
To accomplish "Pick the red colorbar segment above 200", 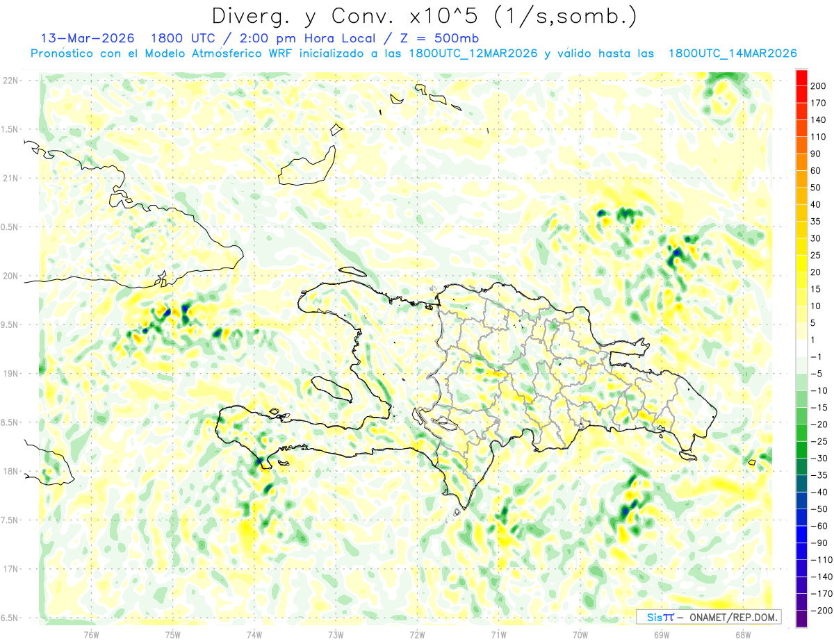I will point(801,78).
